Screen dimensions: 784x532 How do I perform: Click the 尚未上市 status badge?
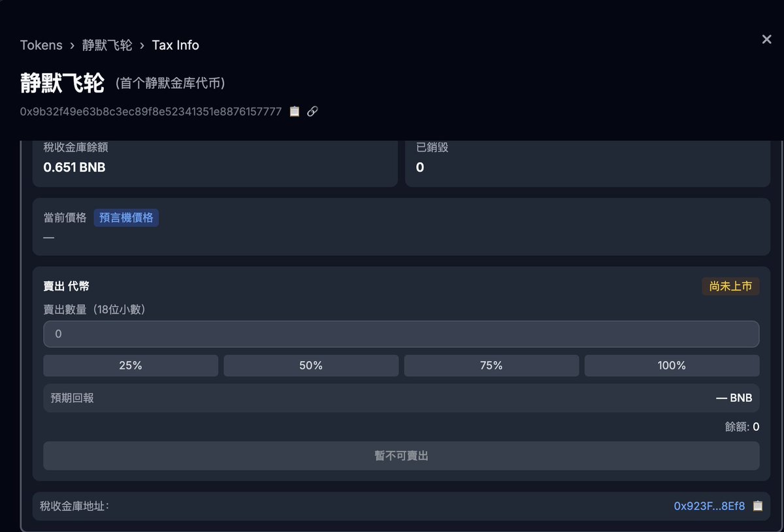coord(730,286)
